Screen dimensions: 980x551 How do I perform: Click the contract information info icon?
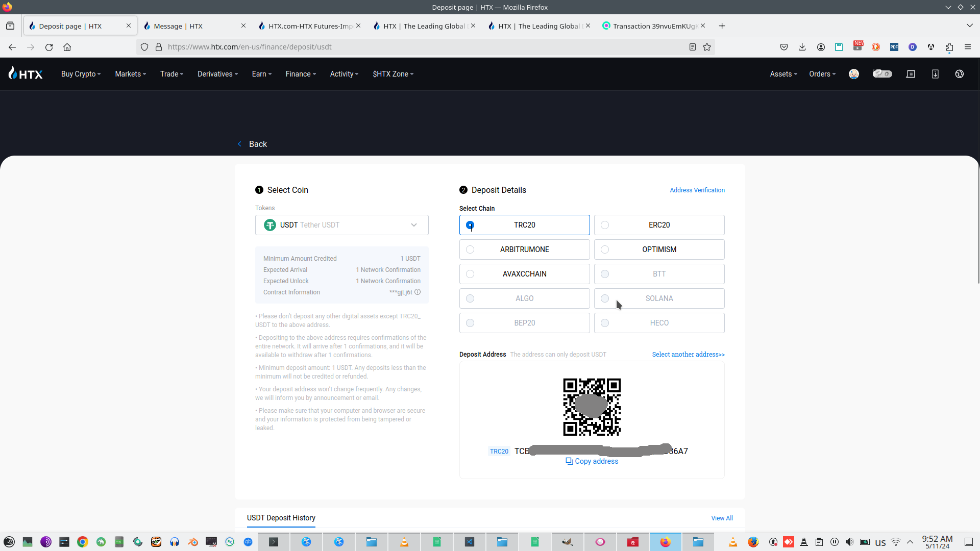tap(418, 292)
